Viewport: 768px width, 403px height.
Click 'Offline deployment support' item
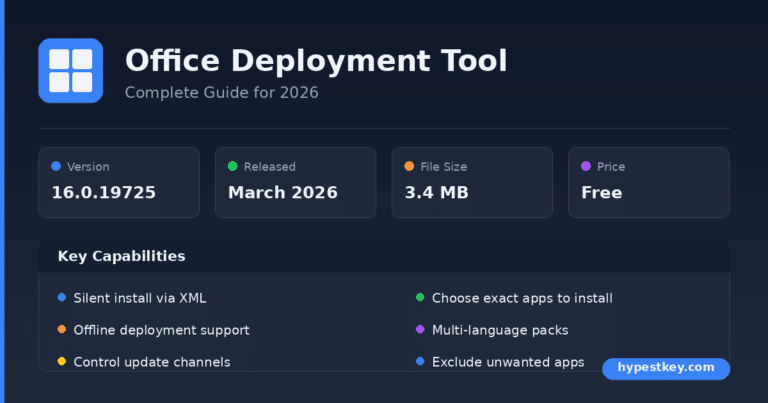(161, 330)
